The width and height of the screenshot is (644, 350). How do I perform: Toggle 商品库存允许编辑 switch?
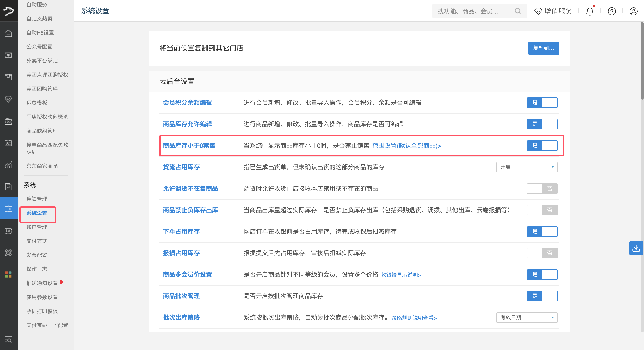542,124
